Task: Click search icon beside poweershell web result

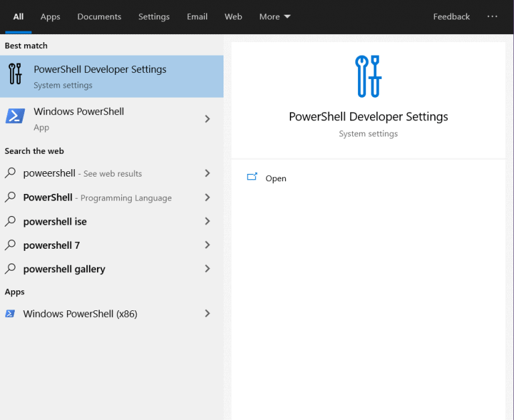Action: coord(10,173)
